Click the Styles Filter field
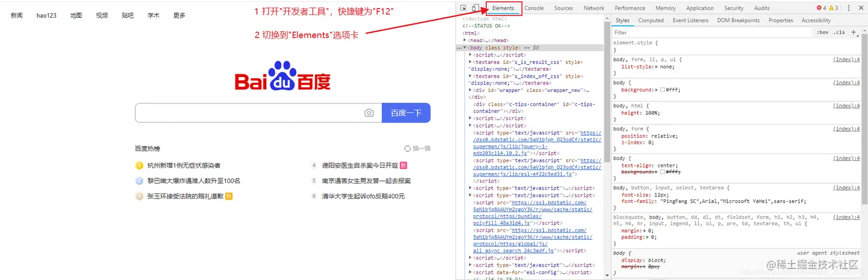The width and height of the screenshot is (868, 280). [712, 33]
